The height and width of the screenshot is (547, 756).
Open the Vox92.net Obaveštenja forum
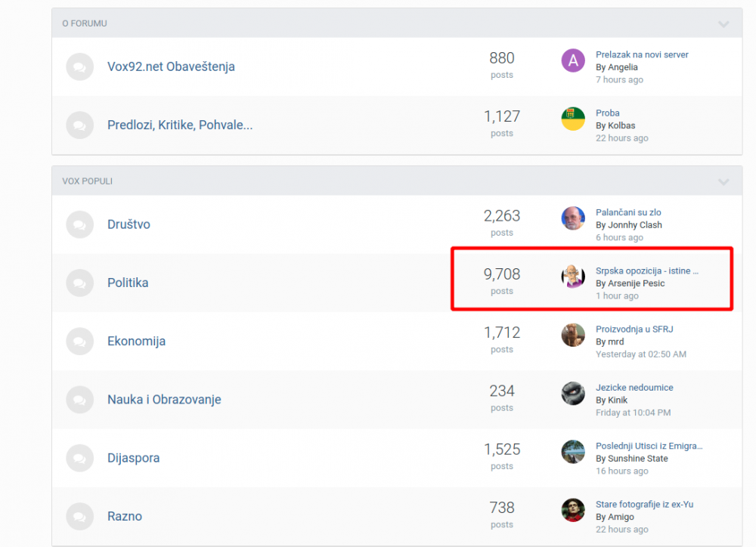pos(171,66)
